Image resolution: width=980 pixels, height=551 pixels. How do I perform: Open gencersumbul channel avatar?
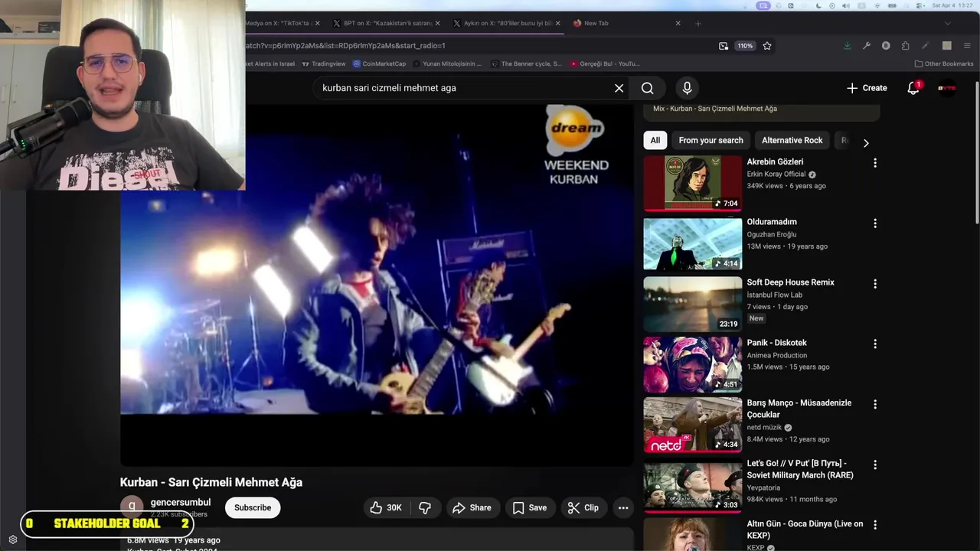click(132, 506)
